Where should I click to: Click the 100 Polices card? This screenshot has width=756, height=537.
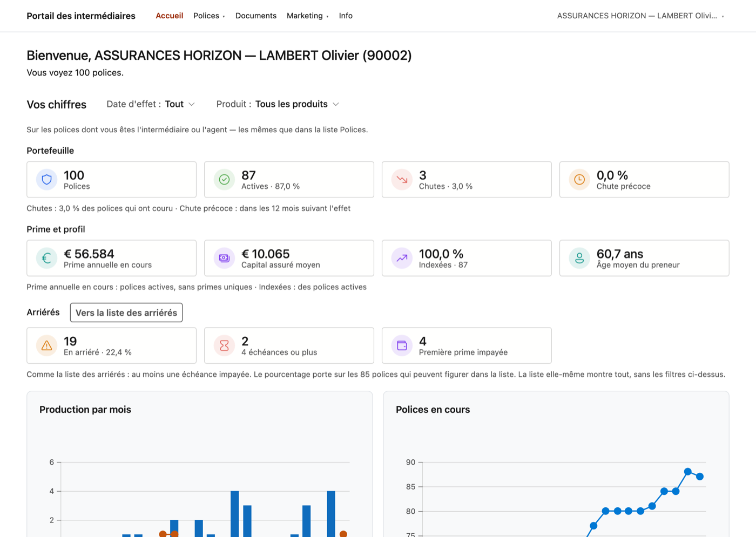click(x=112, y=180)
